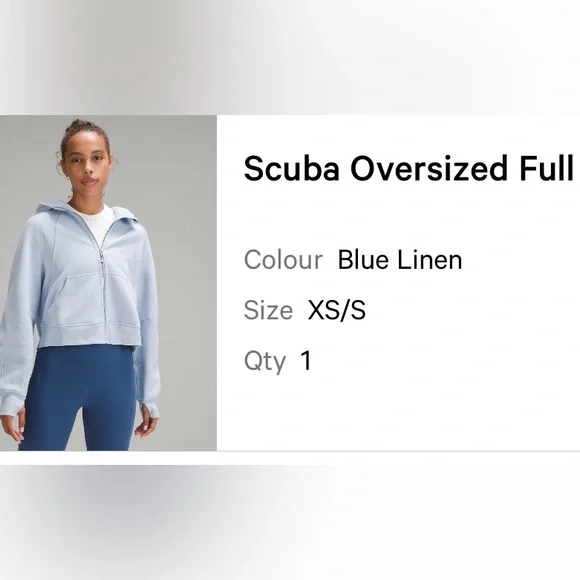Click the blurred grey banner above the product
Viewport: 580px width, 580px height.
(290, 57)
